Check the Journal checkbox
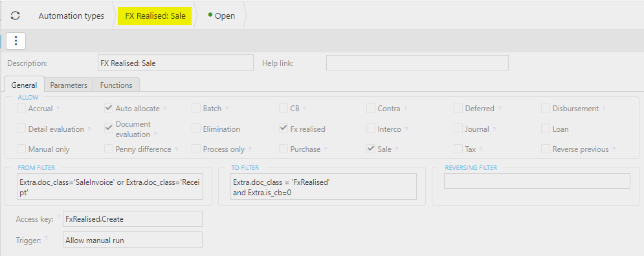 click(x=458, y=129)
